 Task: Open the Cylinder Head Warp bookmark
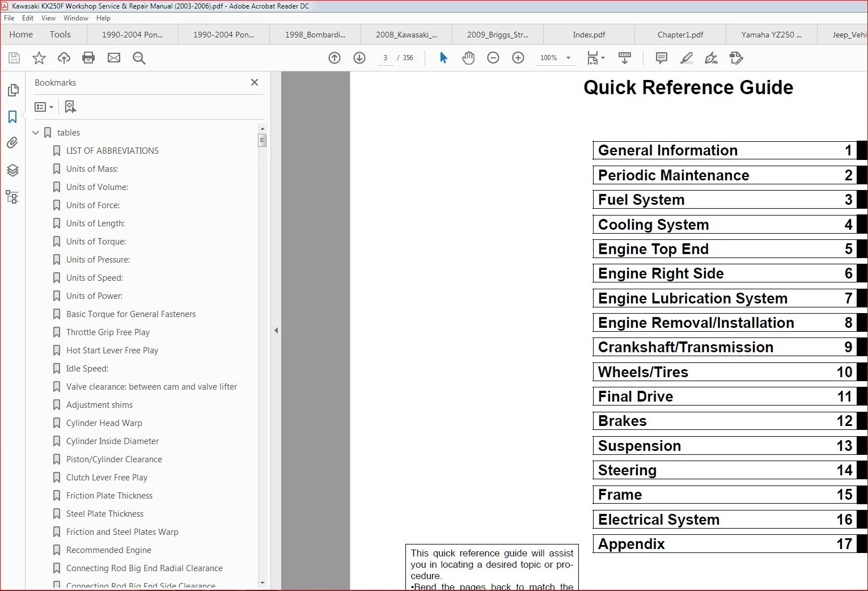104,423
